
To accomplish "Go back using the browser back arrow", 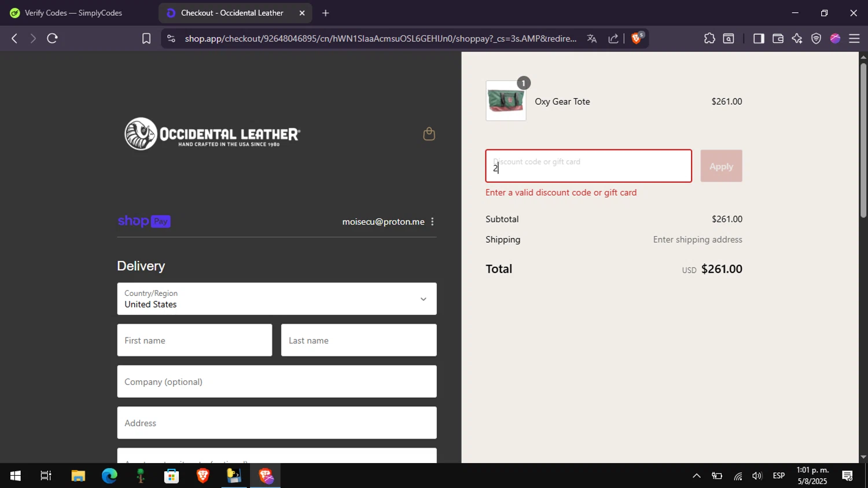I will click(x=14, y=39).
